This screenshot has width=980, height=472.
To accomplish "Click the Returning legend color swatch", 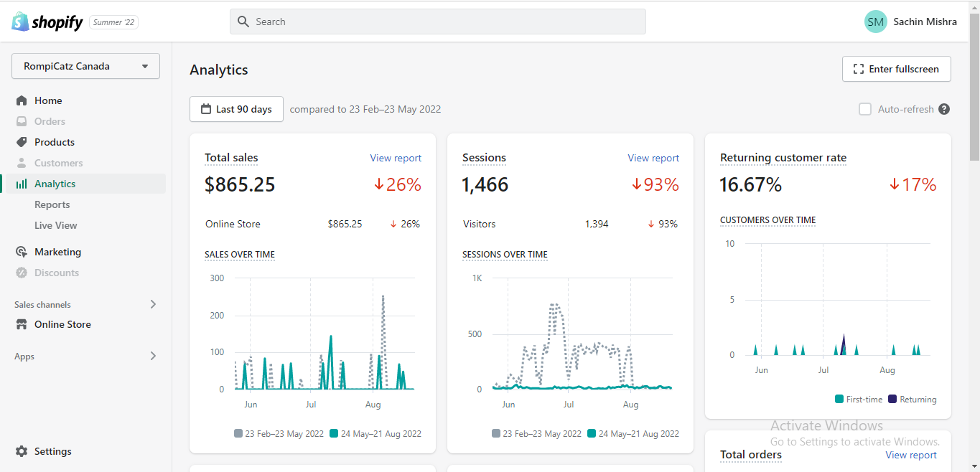I will (892, 400).
